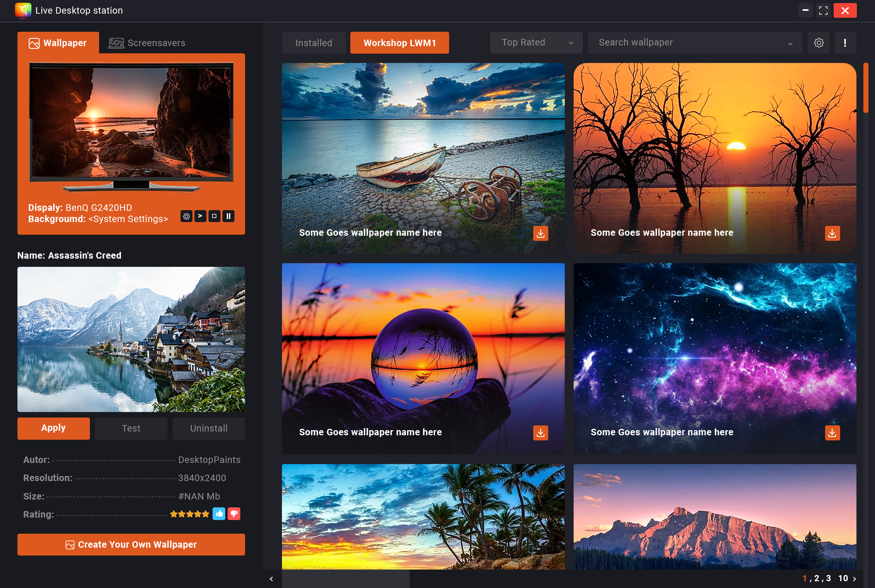Collapse the side panel with the left chevron
Image resolution: width=875 pixels, height=588 pixels.
coord(271,579)
